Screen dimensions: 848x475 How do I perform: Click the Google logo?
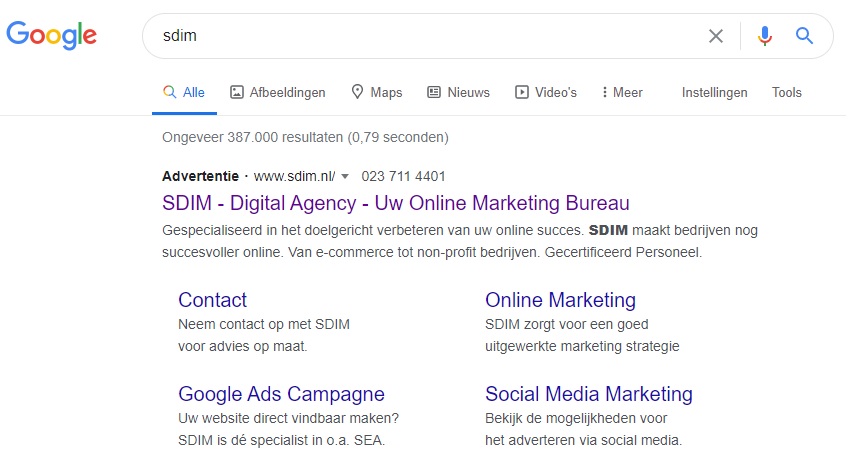(x=51, y=36)
